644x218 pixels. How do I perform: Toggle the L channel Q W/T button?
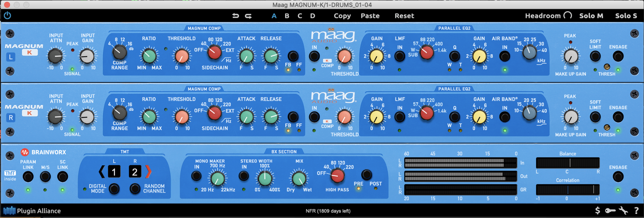455,56
